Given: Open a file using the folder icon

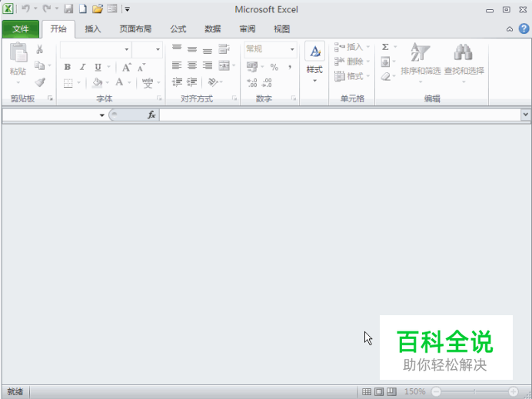Looking at the screenshot, I should click(98, 8).
